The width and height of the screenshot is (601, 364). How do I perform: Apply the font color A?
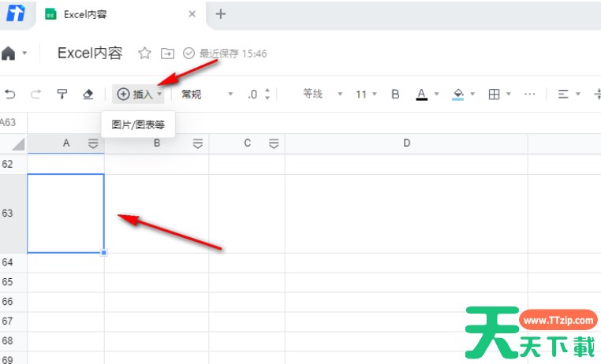click(x=422, y=95)
